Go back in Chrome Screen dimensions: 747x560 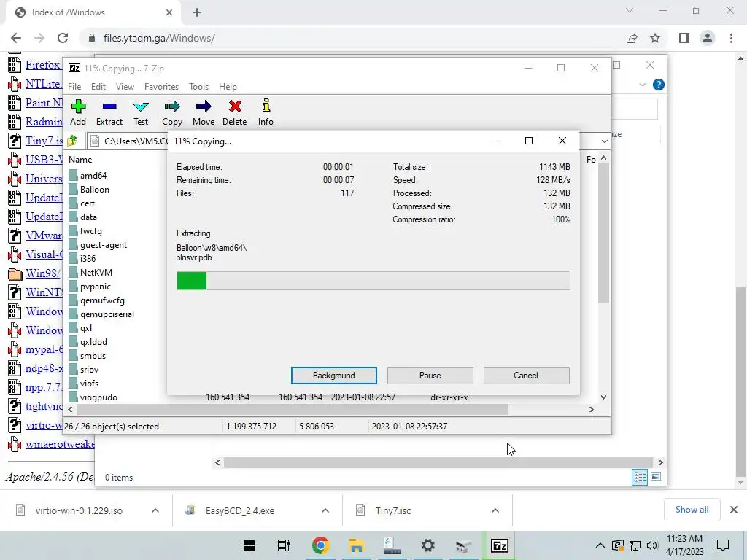pyautogui.click(x=16, y=38)
